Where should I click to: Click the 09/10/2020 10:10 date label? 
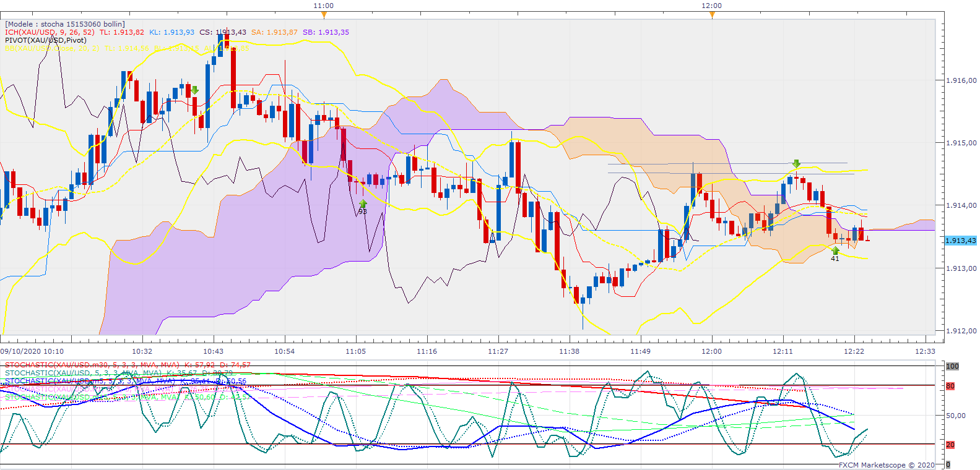32,351
